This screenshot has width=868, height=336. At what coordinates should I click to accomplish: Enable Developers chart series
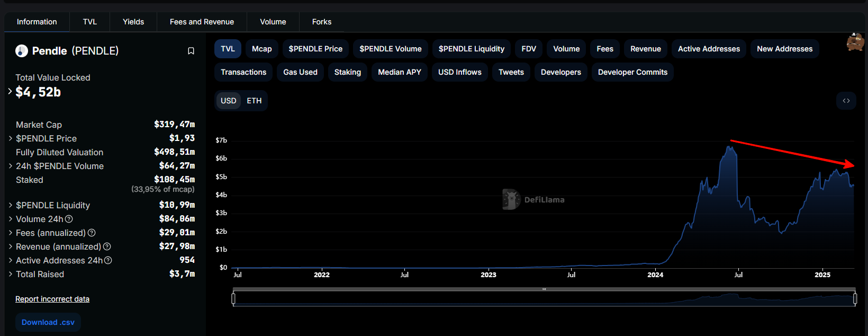tap(561, 72)
